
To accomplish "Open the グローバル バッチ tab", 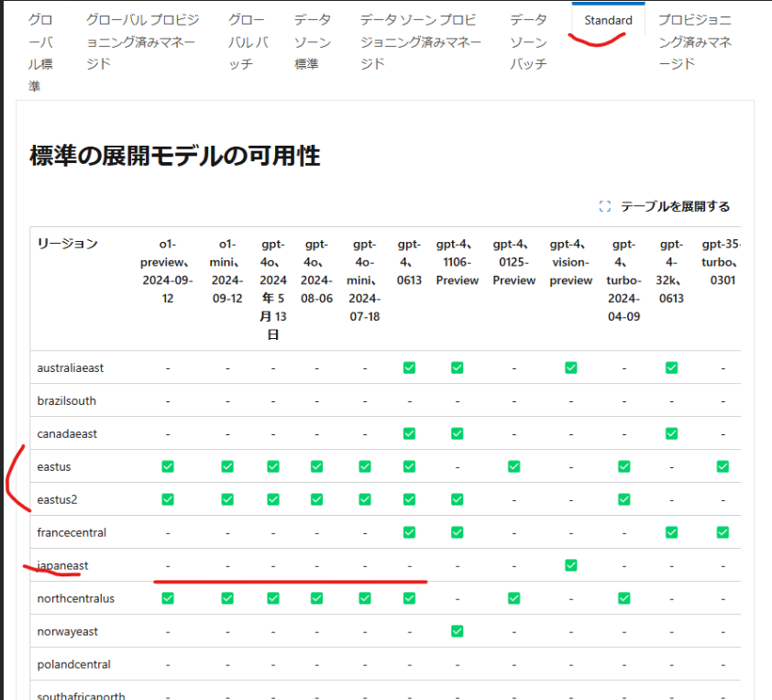I will click(248, 42).
